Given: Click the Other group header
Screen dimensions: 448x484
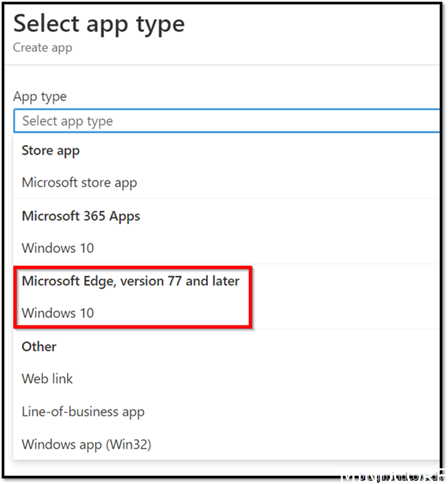Looking at the screenshot, I should click(39, 347).
